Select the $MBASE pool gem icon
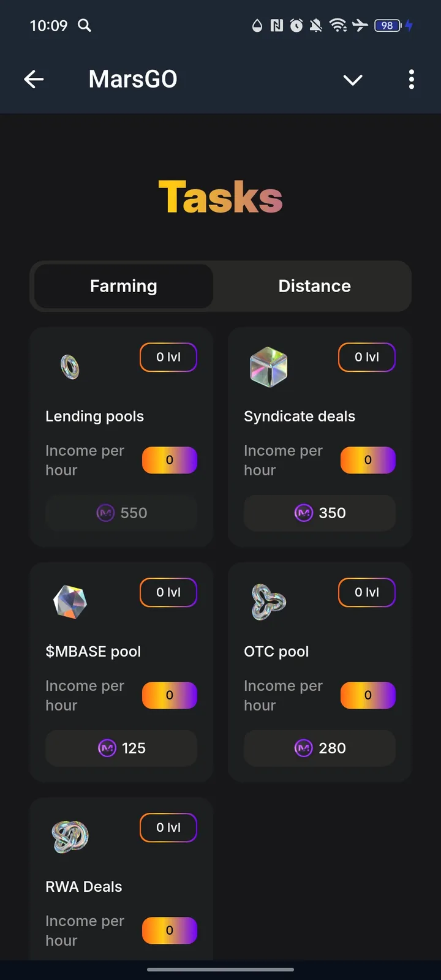The width and height of the screenshot is (441, 980). (70, 601)
